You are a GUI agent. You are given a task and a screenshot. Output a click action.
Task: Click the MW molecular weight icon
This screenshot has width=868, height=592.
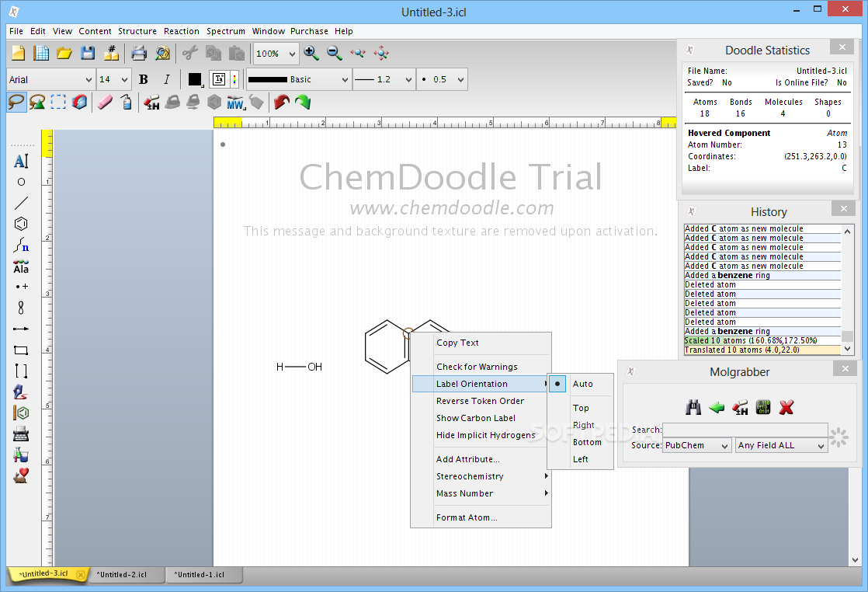click(x=235, y=103)
